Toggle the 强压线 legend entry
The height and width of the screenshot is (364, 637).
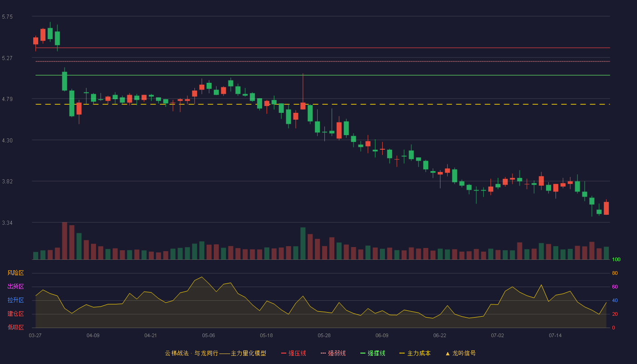tap(293, 353)
